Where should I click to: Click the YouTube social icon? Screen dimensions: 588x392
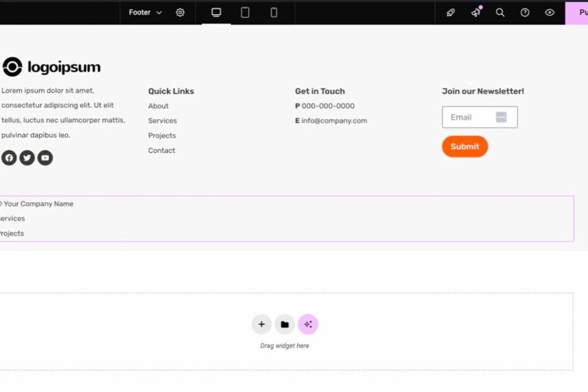pyautogui.click(x=45, y=158)
